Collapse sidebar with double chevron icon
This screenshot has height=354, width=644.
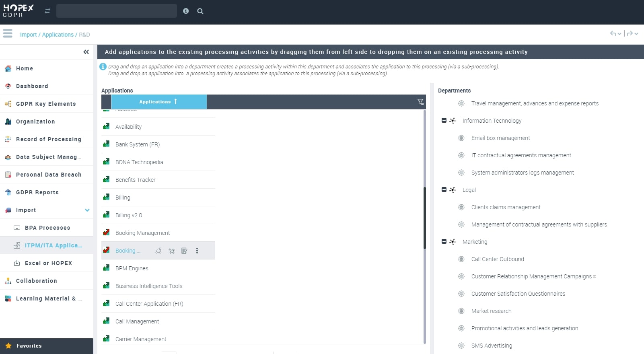coord(86,52)
